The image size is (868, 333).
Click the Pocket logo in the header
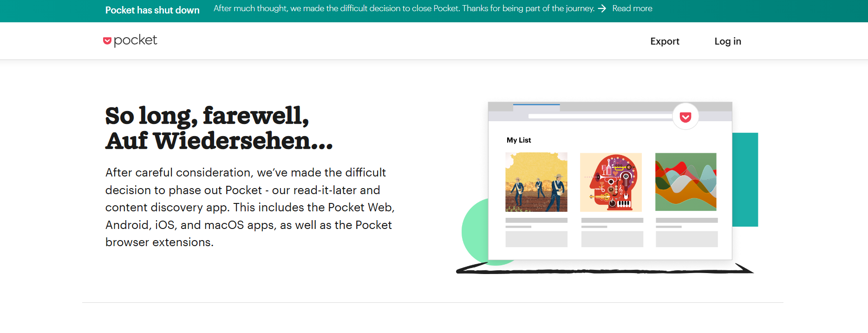click(130, 41)
